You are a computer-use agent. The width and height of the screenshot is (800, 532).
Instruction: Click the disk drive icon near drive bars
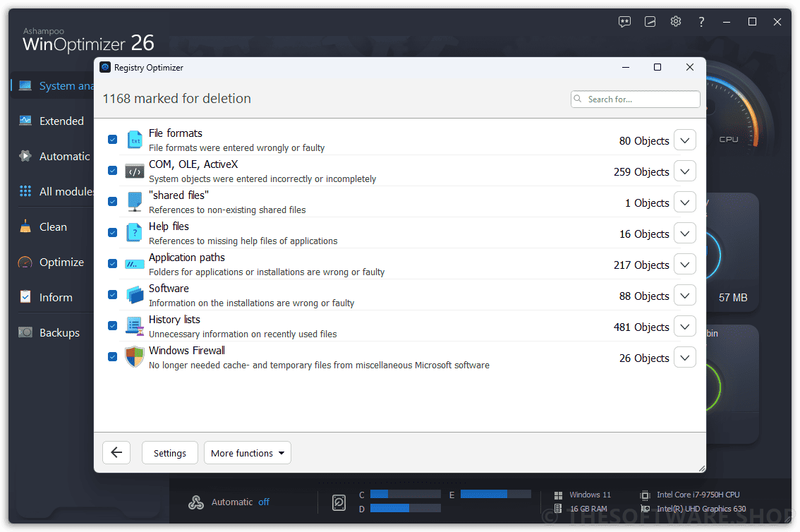(339, 502)
